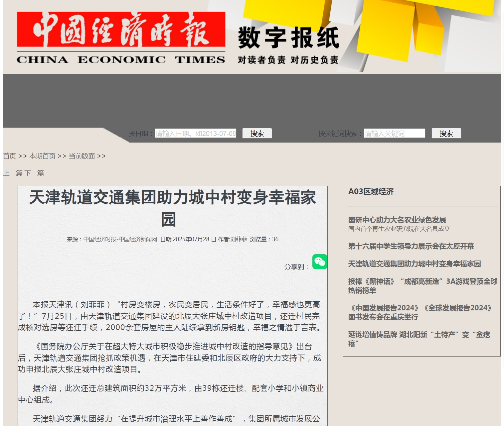504x426 pixels.
Task: Click the search button beside date field
Action: (x=257, y=133)
